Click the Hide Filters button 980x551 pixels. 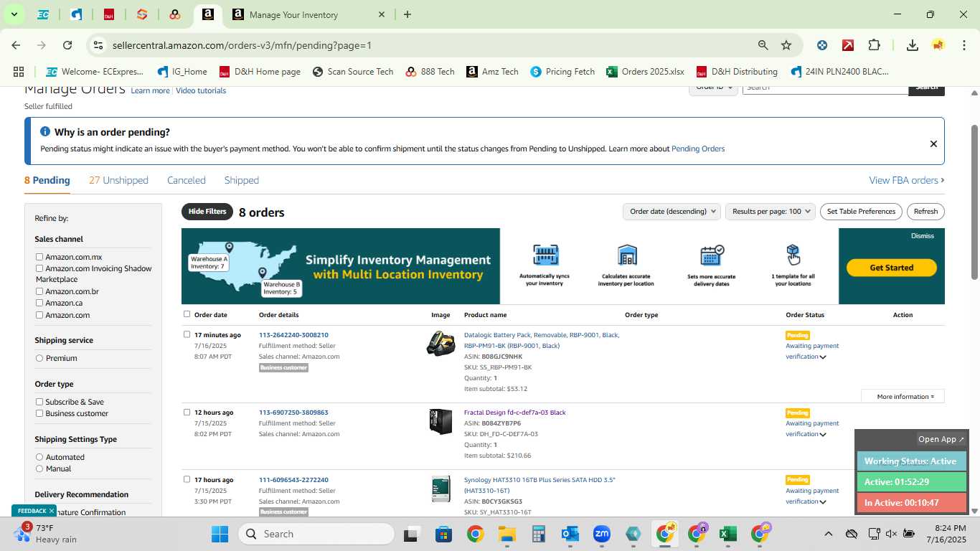click(x=207, y=212)
